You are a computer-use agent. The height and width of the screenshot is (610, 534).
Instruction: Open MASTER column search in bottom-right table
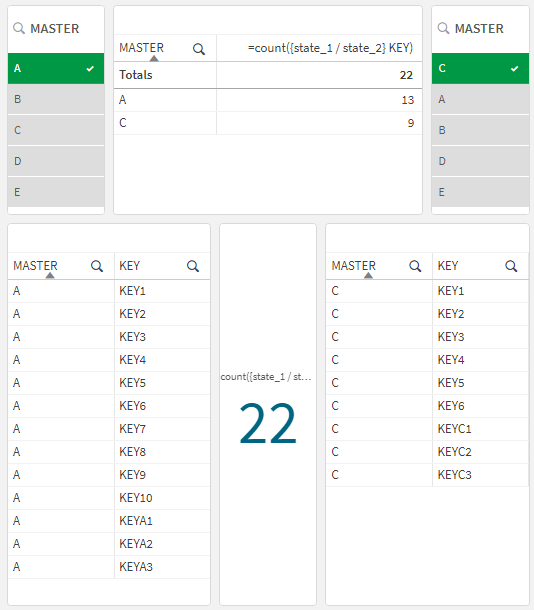[x=415, y=266]
